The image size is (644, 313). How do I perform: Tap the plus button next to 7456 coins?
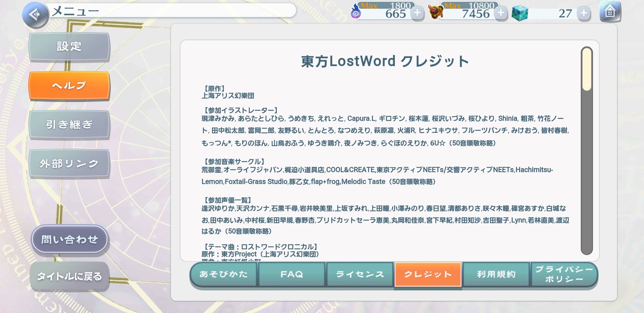tap(501, 13)
